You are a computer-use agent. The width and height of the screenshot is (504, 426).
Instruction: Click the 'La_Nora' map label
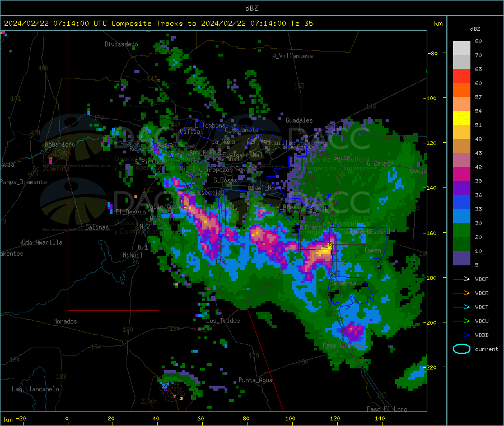pos(223,142)
